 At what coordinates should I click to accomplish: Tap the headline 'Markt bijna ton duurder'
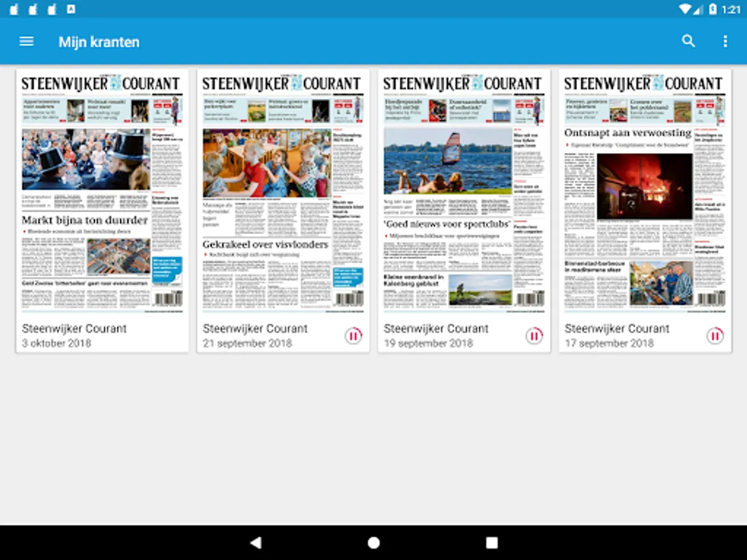point(85,220)
